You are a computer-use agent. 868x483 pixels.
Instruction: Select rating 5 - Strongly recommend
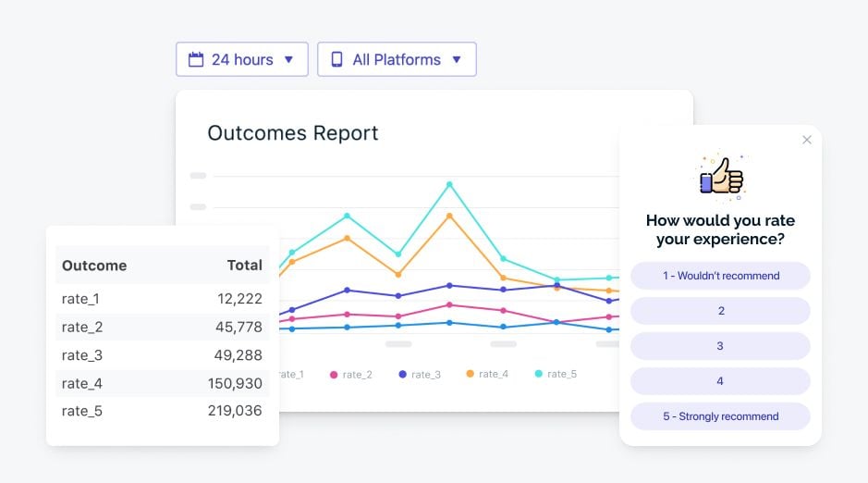pos(720,416)
